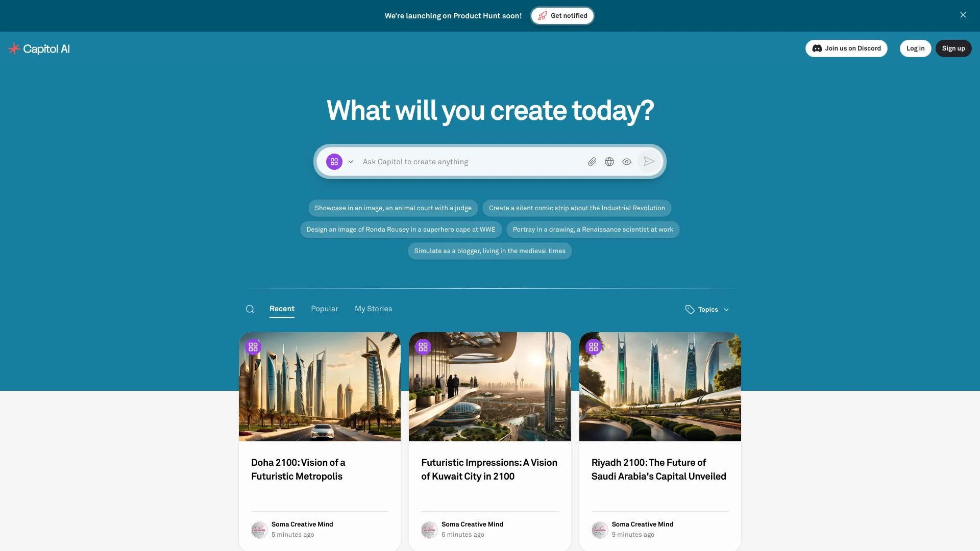
Task: Select the Popular tab
Action: (325, 309)
